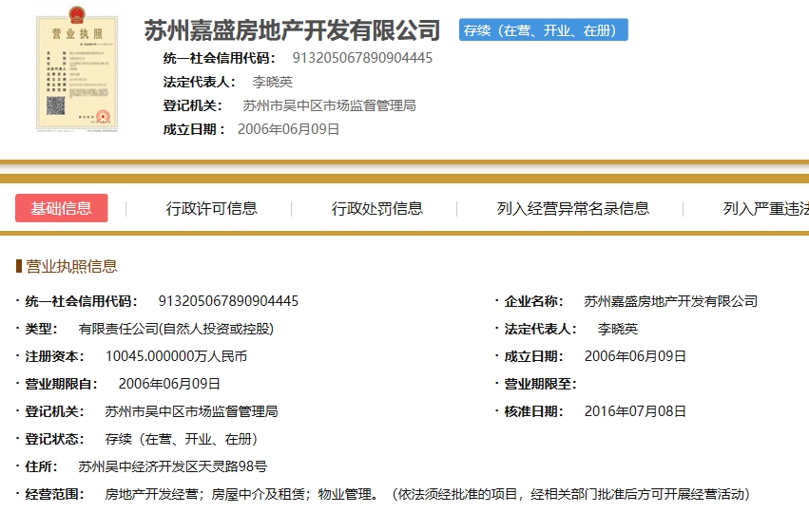Click registered capital 10045.000000万人民币
This screenshot has width=809, height=532.
pos(176,356)
